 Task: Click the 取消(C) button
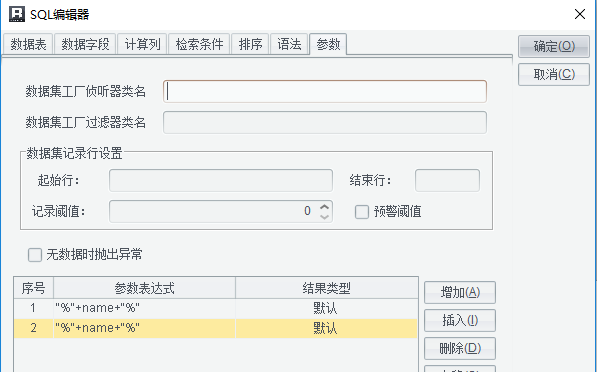point(554,75)
